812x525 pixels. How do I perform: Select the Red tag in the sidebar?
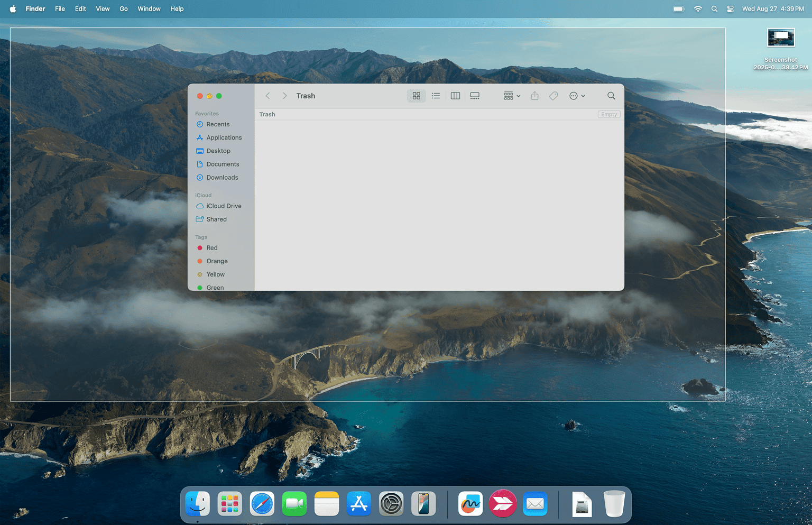211,247
